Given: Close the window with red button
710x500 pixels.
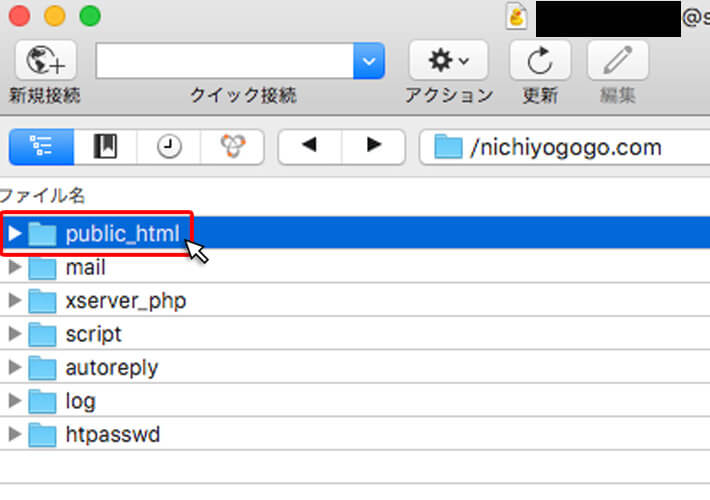Looking at the screenshot, I should 19,16.
